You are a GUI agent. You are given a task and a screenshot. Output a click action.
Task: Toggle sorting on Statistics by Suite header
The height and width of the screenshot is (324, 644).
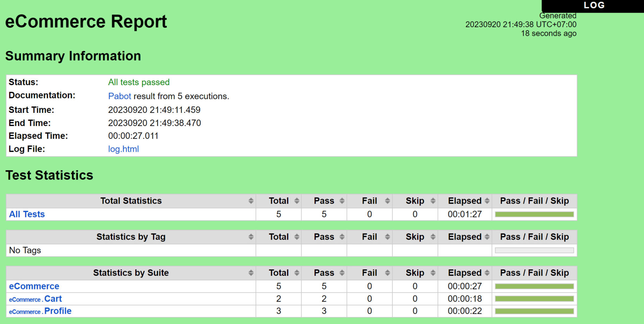coord(251,273)
